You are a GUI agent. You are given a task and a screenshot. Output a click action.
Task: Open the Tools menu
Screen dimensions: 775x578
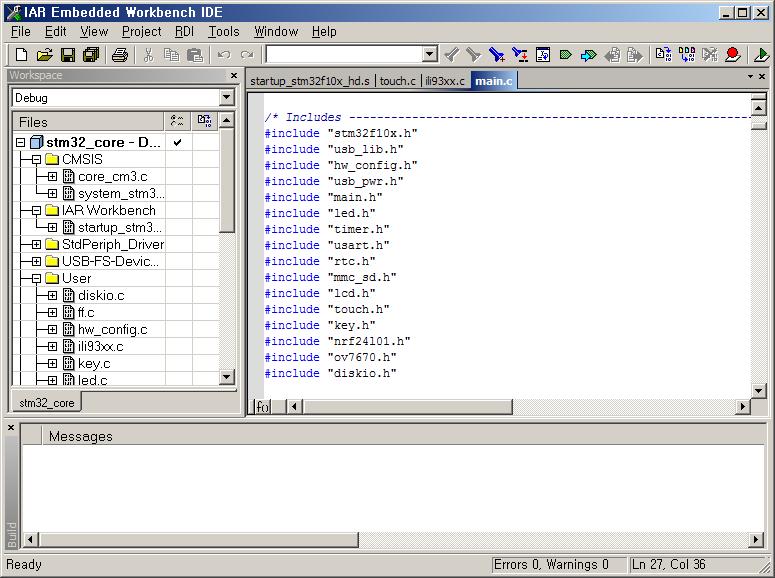click(x=223, y=32)
